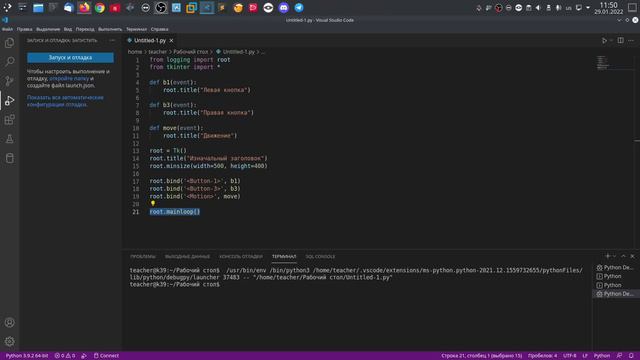Screen dimensions: 640x360
Task: Show hidden system tray icons with the arrow
Action: (588, 8)
